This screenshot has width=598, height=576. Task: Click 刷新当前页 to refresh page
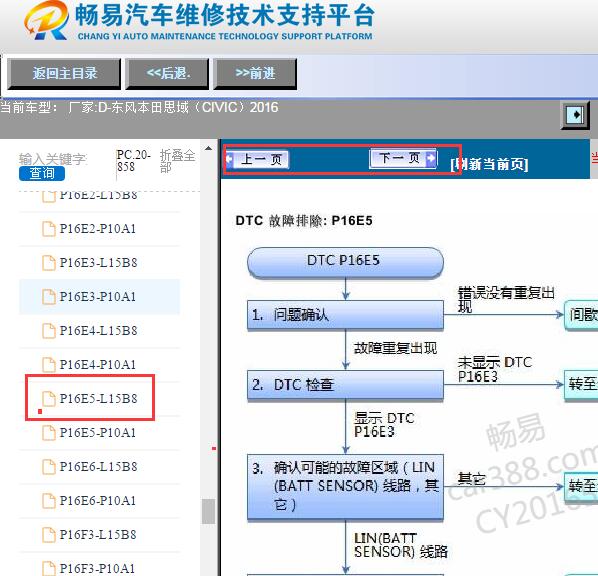pos(489,164)
